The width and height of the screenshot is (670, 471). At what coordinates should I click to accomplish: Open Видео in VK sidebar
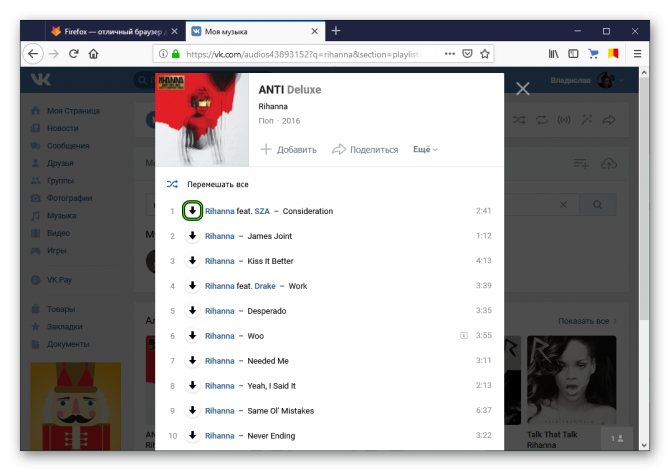pos(51,233)
